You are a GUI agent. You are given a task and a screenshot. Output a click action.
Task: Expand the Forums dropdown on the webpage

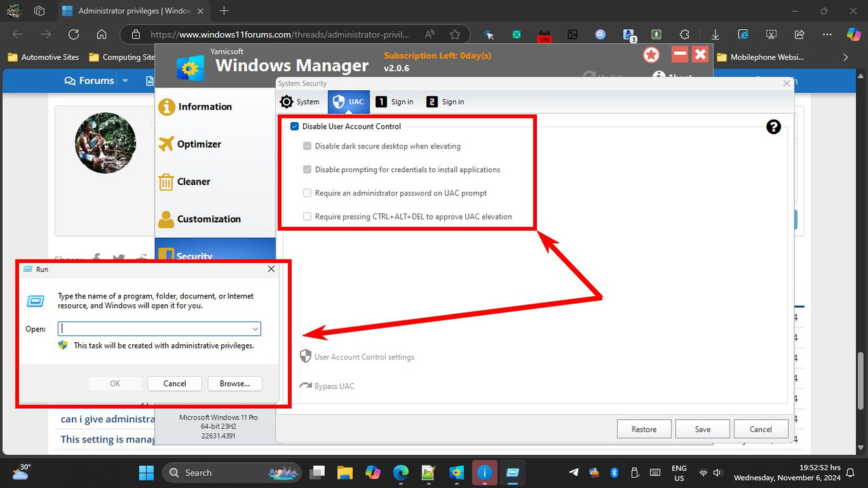pyautogui.click(x=125, y=80)
